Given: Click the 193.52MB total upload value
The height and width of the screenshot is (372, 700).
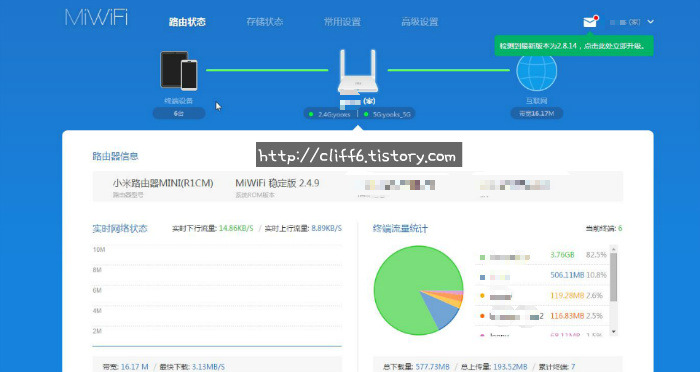Looking at the screenshot, I should 510,367.
